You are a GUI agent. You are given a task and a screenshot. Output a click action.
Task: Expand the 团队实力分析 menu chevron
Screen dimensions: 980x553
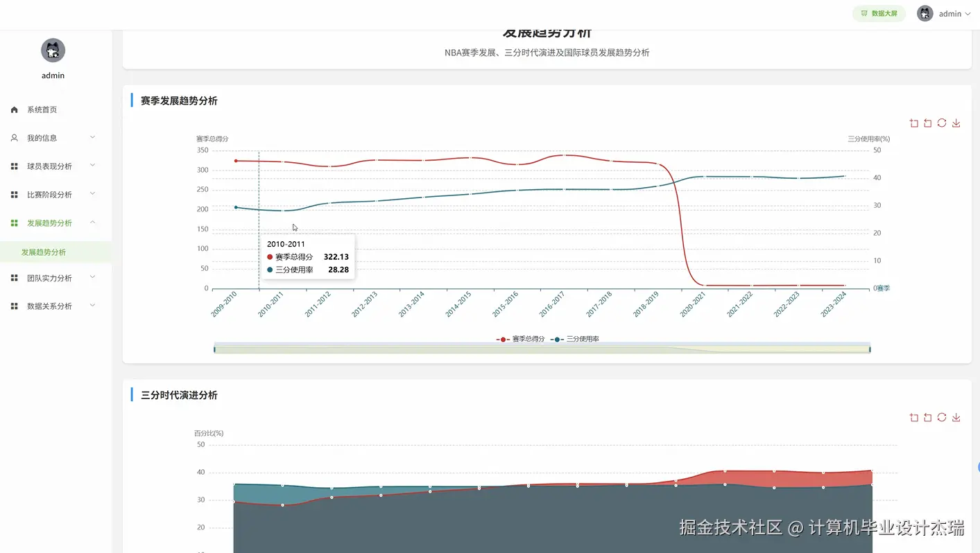point(93,278)
